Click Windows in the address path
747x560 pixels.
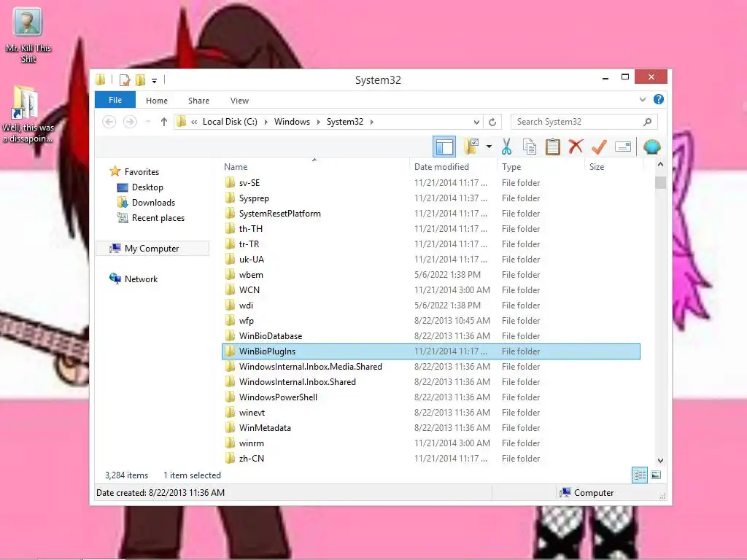(292, 122)
